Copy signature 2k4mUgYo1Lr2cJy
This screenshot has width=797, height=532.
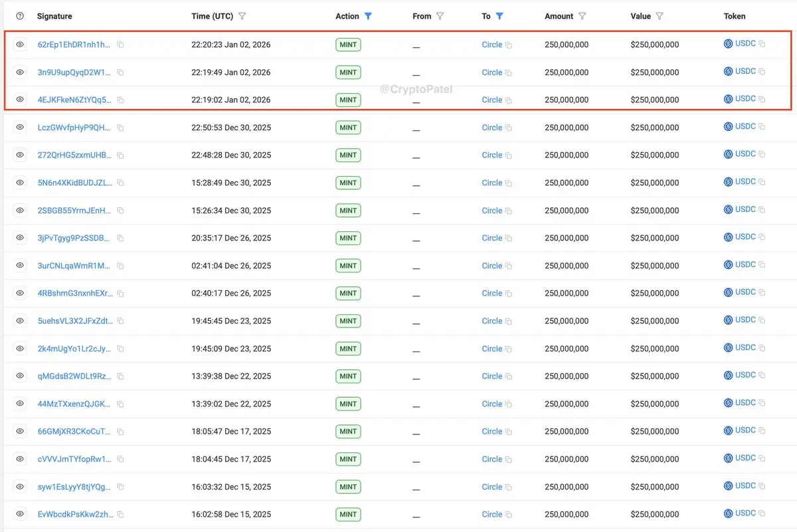point(120,349)
